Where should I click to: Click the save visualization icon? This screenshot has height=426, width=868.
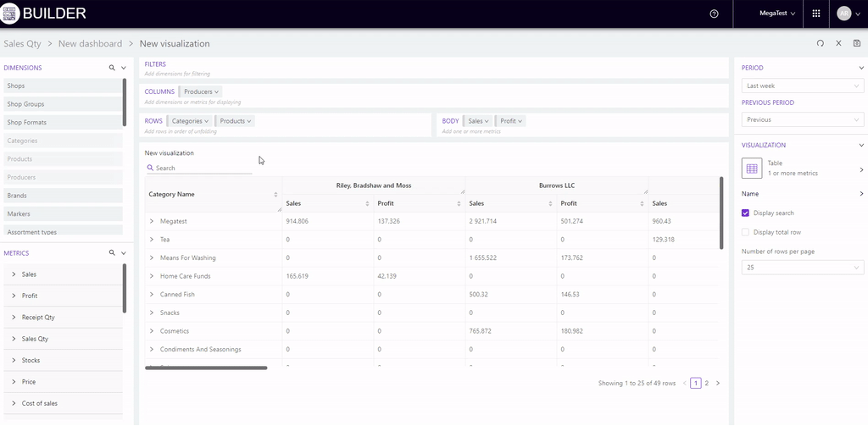[857, 43]
